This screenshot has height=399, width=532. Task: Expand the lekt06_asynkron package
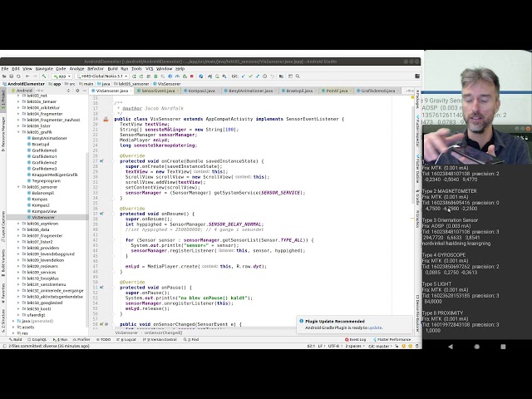18,224
